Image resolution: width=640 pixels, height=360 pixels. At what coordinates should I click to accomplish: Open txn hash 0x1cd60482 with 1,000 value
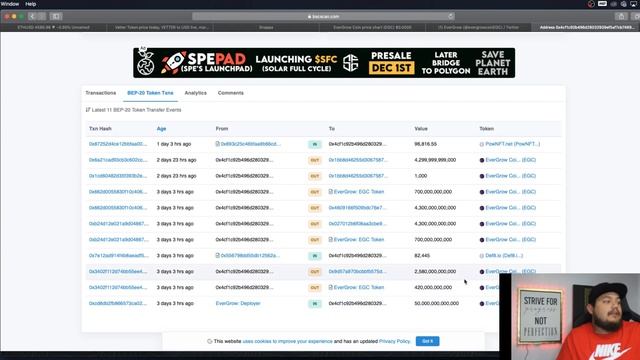point(118,176)
